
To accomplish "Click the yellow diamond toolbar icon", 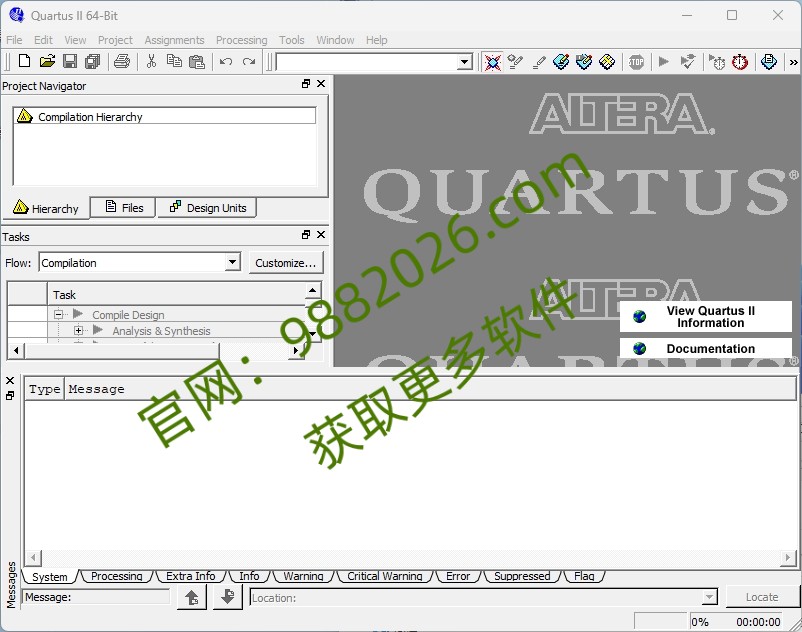I will click(607, 62).
